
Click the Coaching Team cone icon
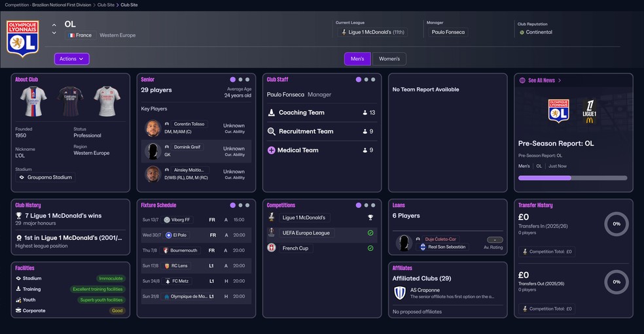(x=271, y=112)
